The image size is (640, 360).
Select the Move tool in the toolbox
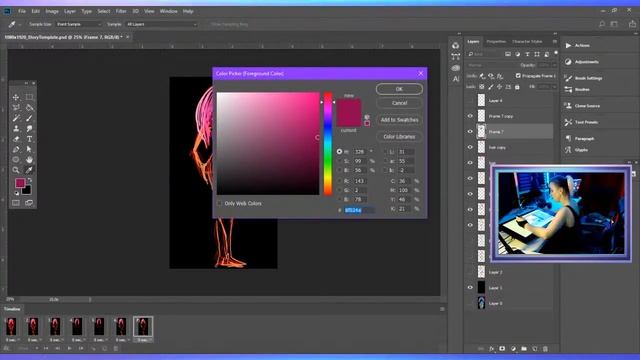[x=16, y=97]
